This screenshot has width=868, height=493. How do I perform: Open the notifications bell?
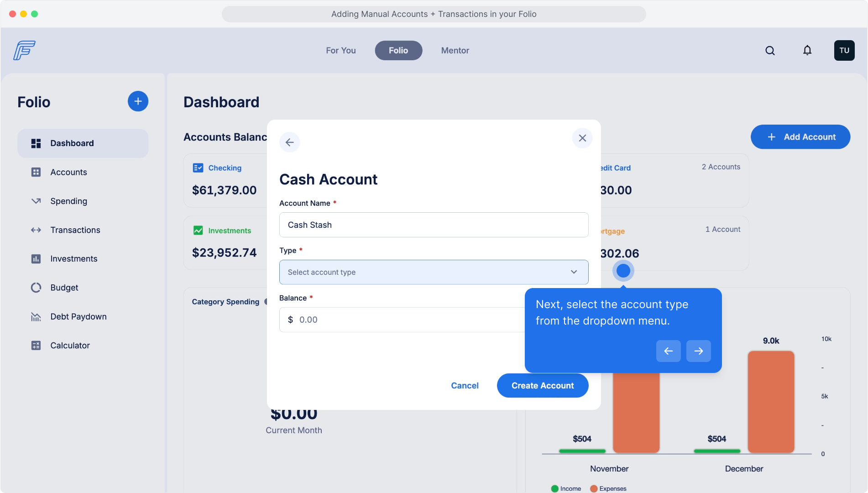click(x=807, y=51)
